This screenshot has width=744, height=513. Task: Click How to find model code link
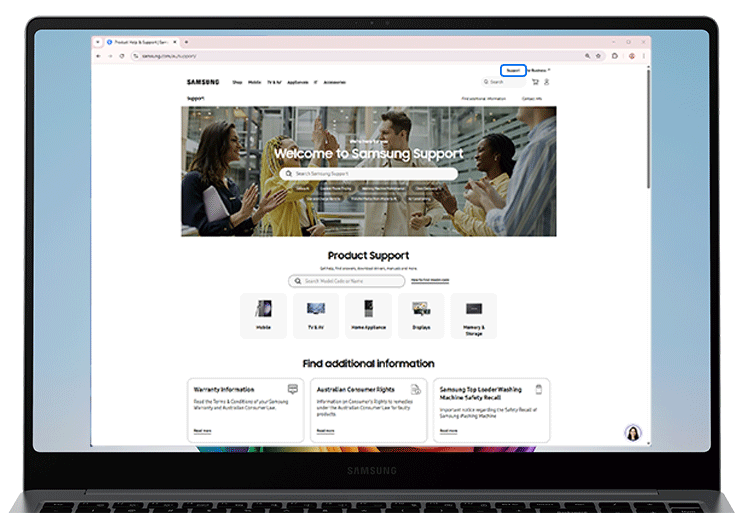[x=430, y=281]
